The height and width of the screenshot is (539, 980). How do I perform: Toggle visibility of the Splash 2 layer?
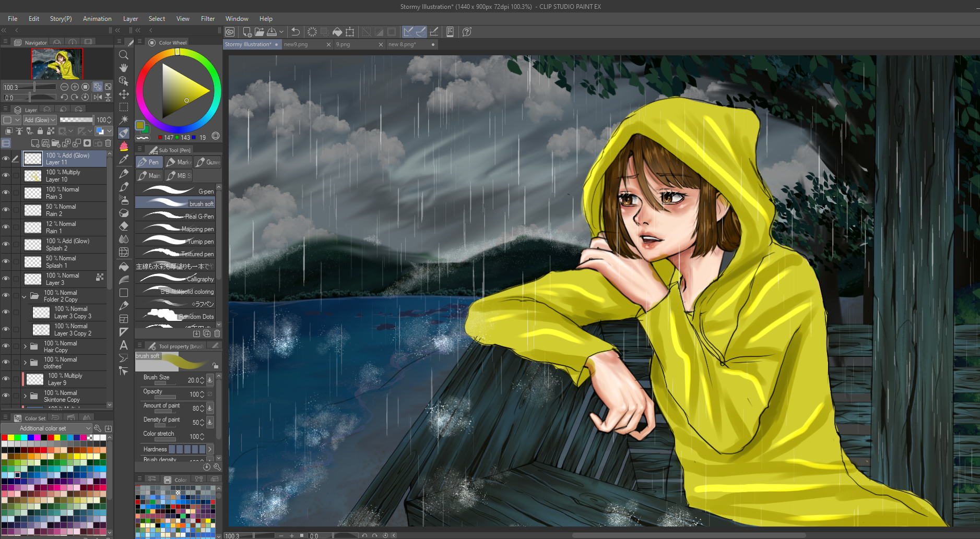pos(6,244)
